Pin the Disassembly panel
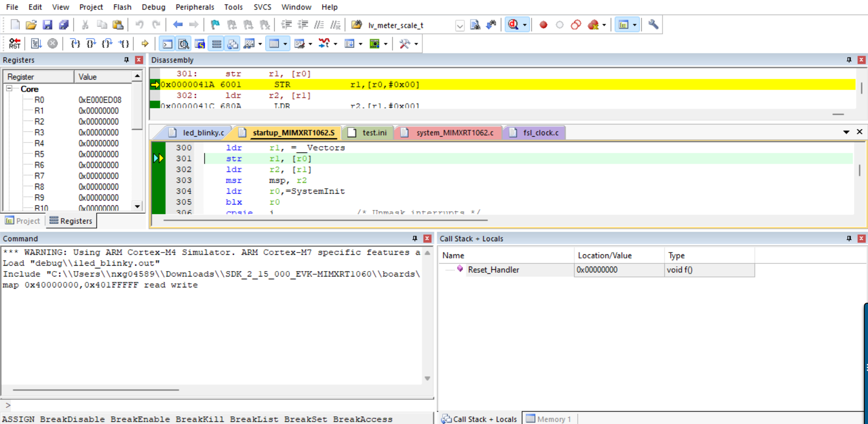 849,60
